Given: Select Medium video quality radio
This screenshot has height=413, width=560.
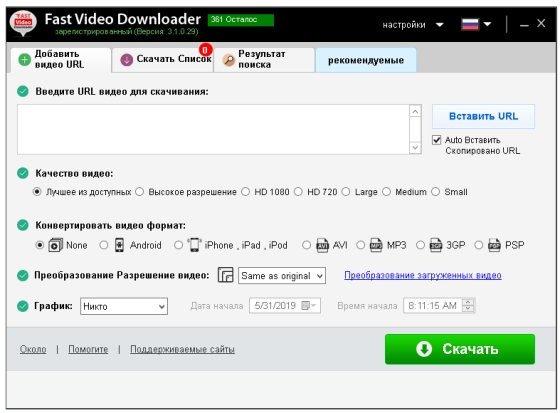Looking at the screenshot, I should pyautogui.click(x=386, y=192).
